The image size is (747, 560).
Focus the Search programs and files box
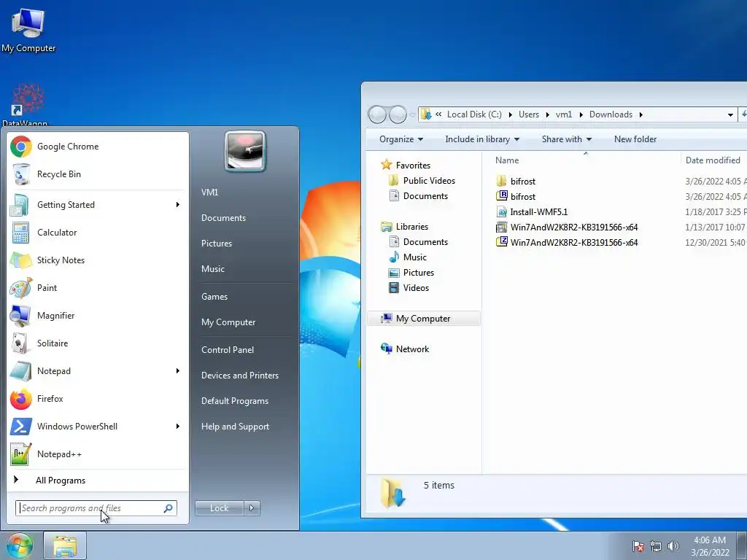[96, 508]
